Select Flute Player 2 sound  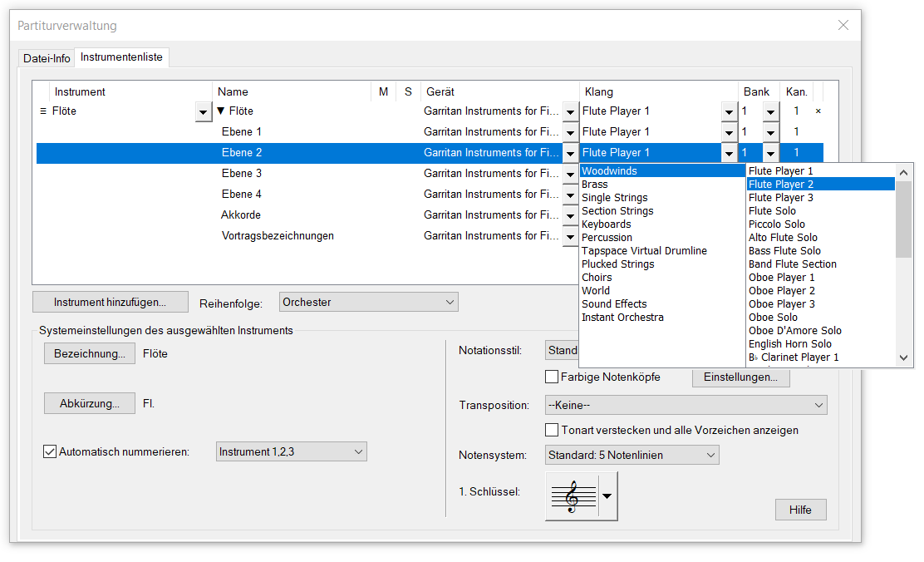[x=821, y=184]
